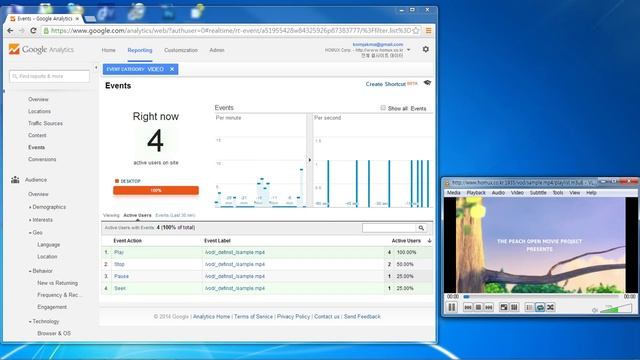Viewport: 640px width, 360px height.
Task: Toggle random shuffle in VLC
Action: (550, 307)
